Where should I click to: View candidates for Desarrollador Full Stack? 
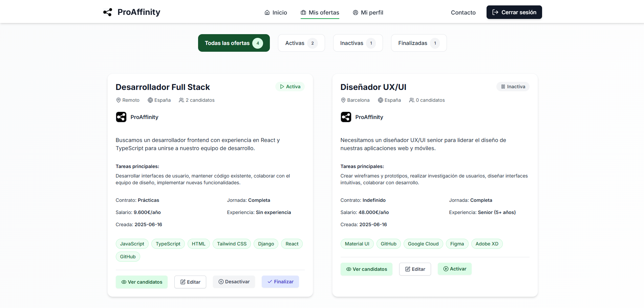coord(142,282)
